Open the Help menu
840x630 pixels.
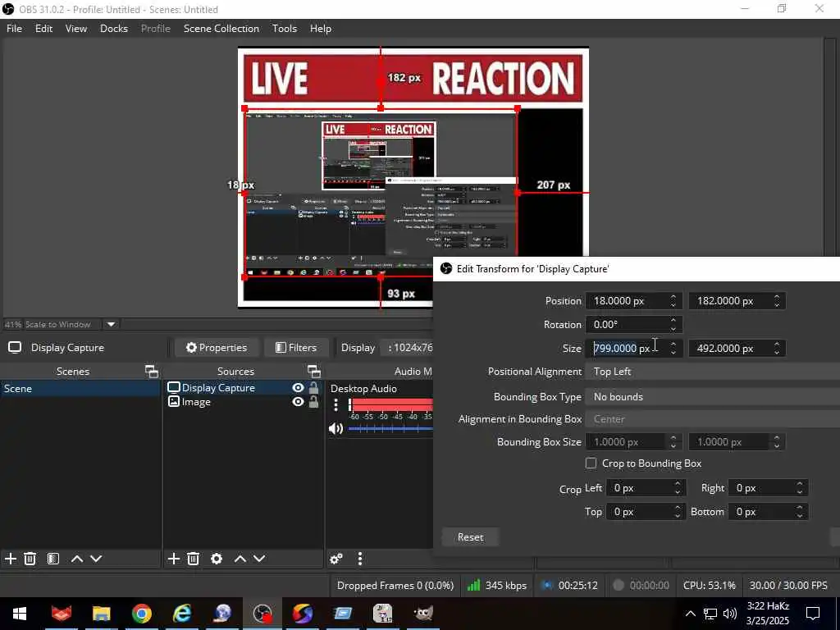pos(321,29)
